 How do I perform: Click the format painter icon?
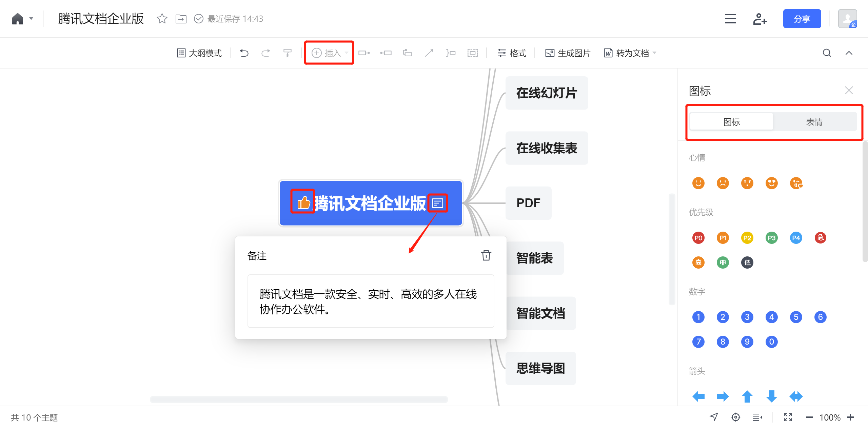[287, 53]
